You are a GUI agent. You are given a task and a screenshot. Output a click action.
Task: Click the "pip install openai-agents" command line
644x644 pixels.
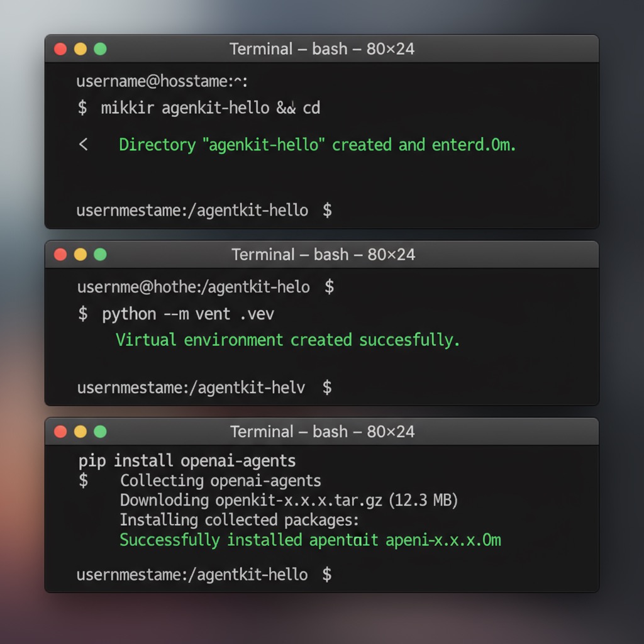pos(187,461)
